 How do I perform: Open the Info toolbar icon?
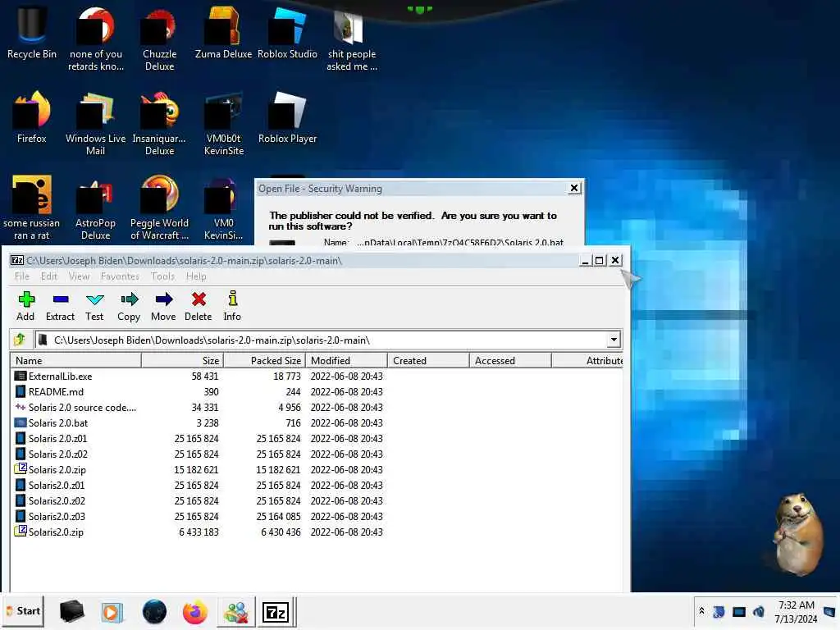tap(232, 307)
